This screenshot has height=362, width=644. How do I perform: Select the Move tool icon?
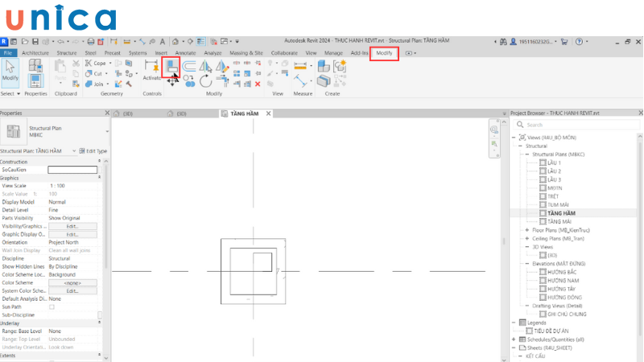tap(171, 82)
